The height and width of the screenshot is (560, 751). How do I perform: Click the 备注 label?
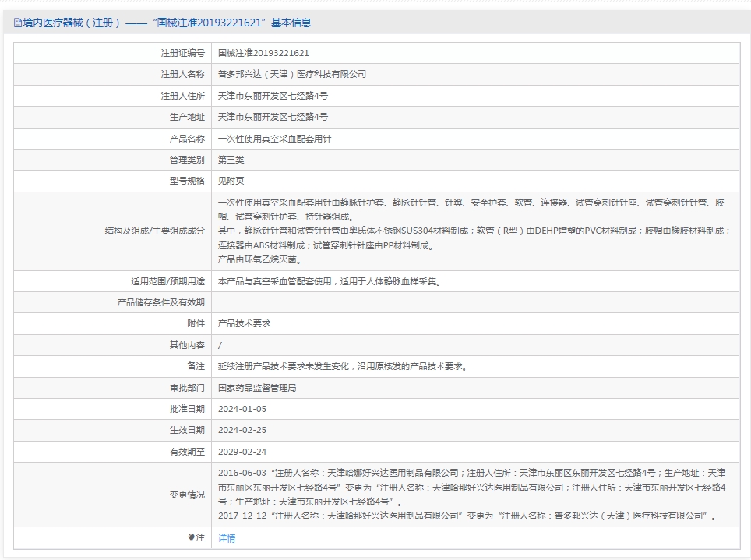tap(196, 367)
